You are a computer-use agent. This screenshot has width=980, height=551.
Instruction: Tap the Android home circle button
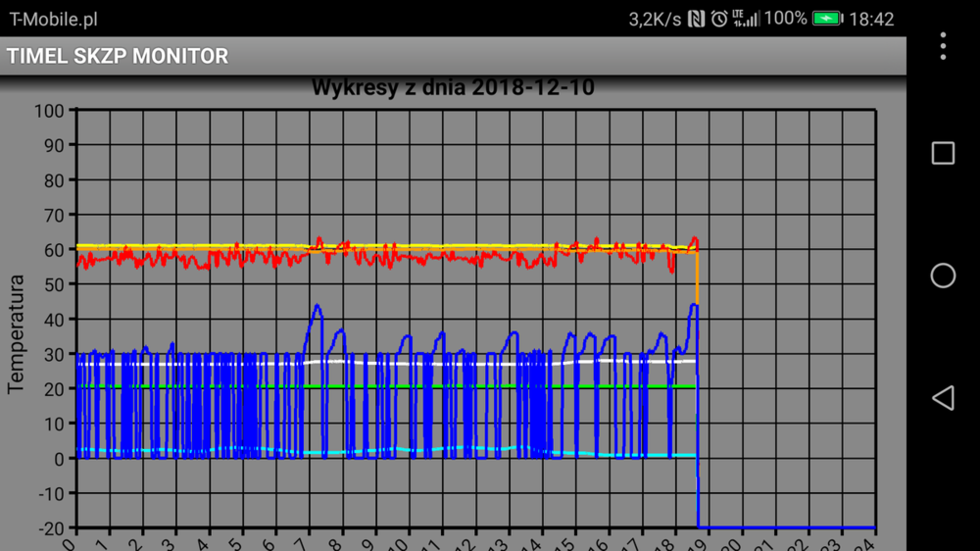943,275
